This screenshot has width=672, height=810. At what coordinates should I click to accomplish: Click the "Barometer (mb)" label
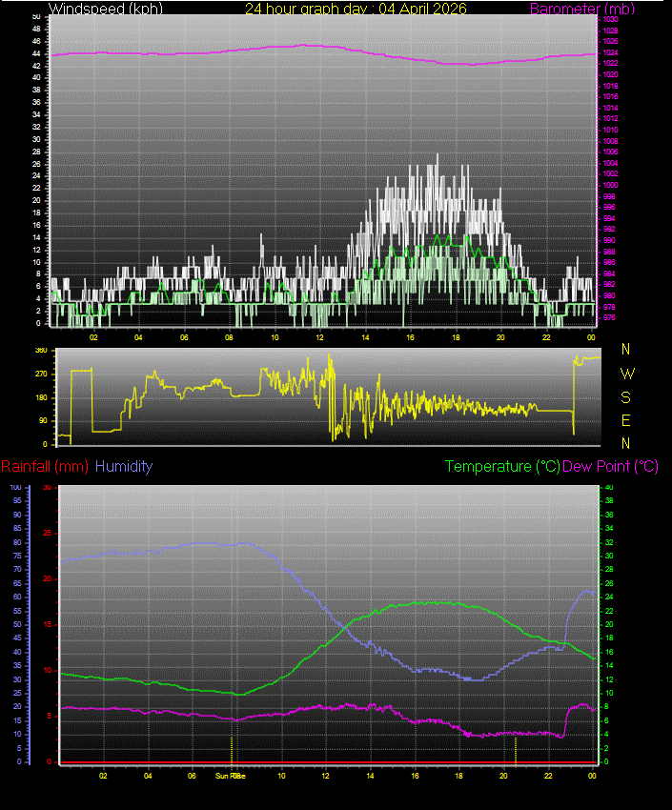point(582,9)
